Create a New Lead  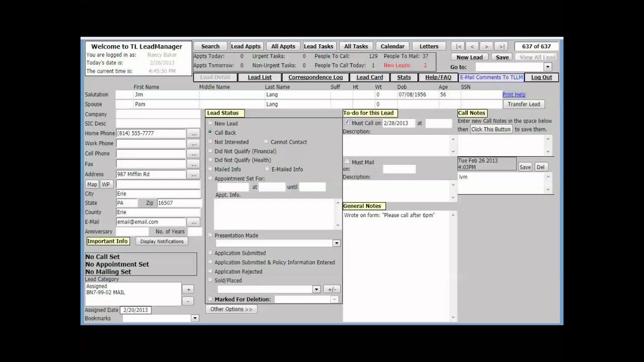(x=469, y=57)
